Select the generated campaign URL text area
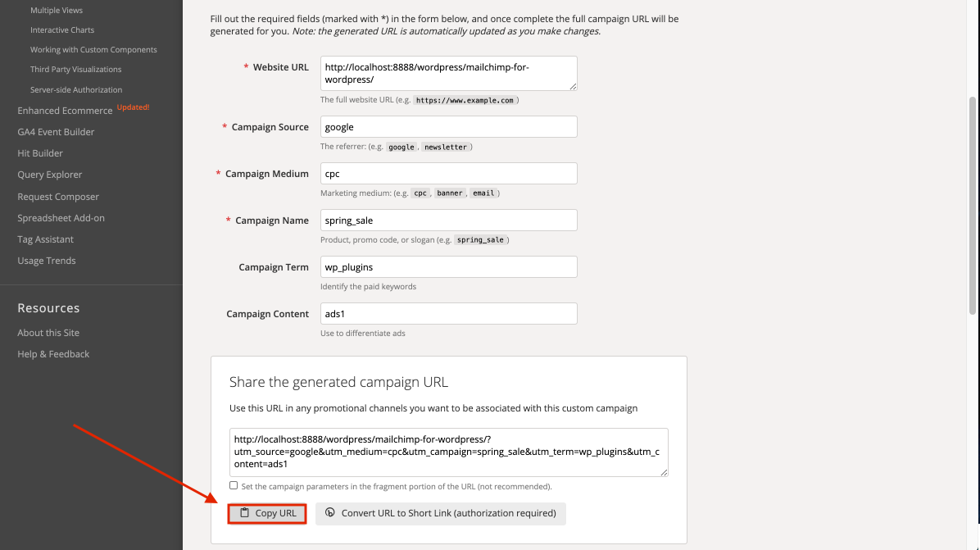 click(x=448, y=452)
